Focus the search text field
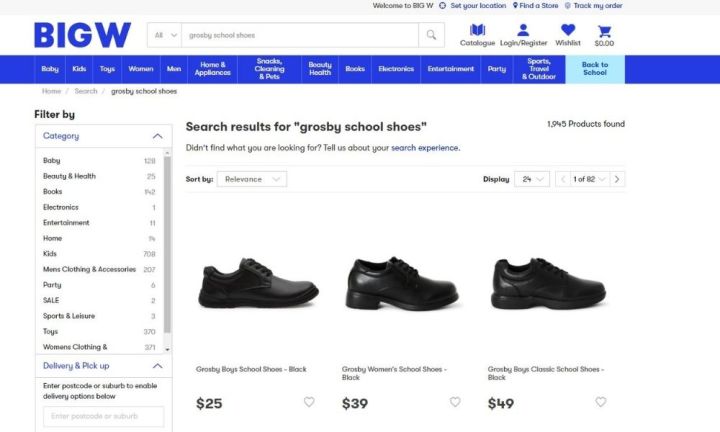 [x=300, y=35]
